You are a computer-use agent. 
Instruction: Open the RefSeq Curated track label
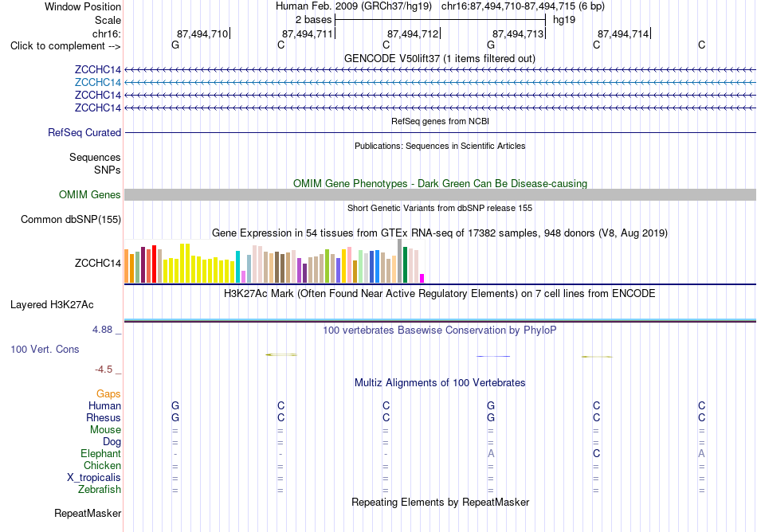(x=84, y=133)
